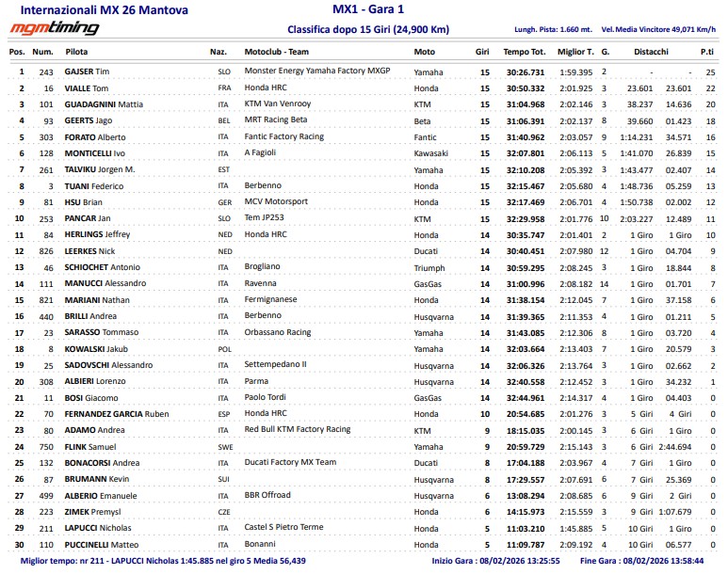This screenshot has width=728, height=574.
Task: Click the Tempo Tot. column header
Action: click(523, 52)
